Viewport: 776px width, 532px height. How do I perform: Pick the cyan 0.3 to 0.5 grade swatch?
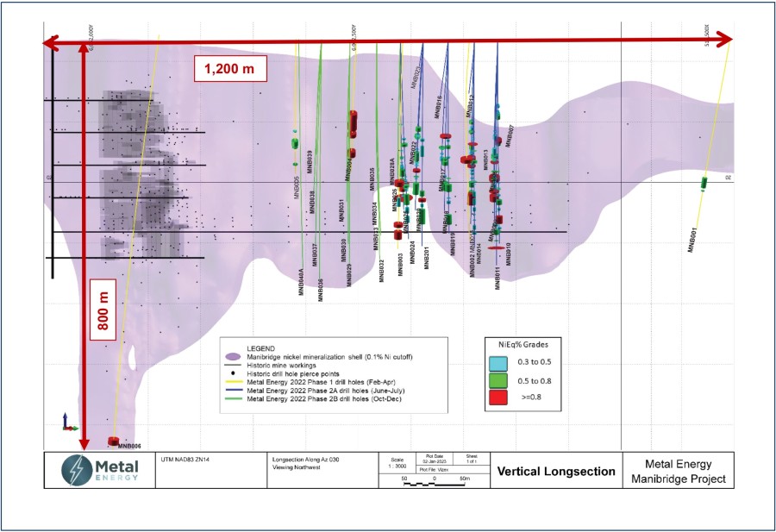pyautogui.click(x=498, y=363)
